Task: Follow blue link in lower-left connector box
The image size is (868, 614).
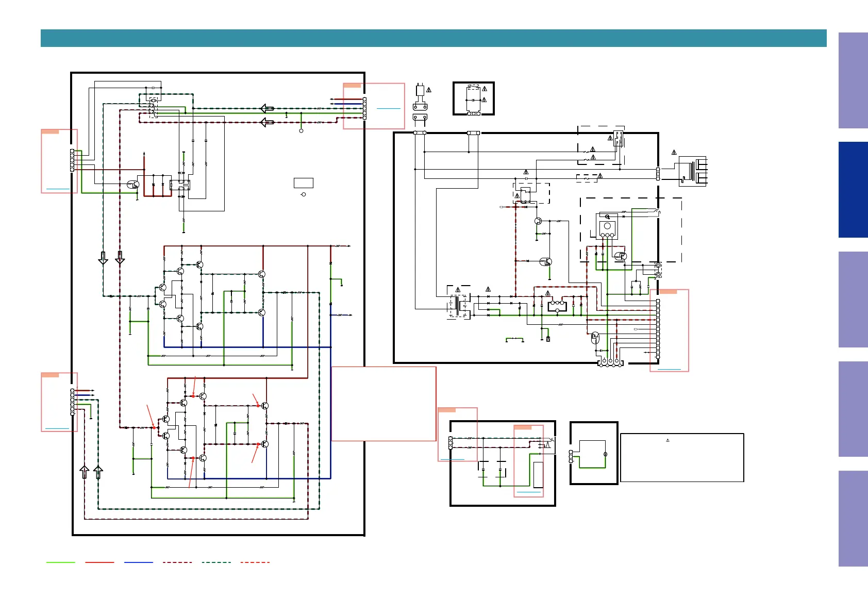Action: [57, 428]
